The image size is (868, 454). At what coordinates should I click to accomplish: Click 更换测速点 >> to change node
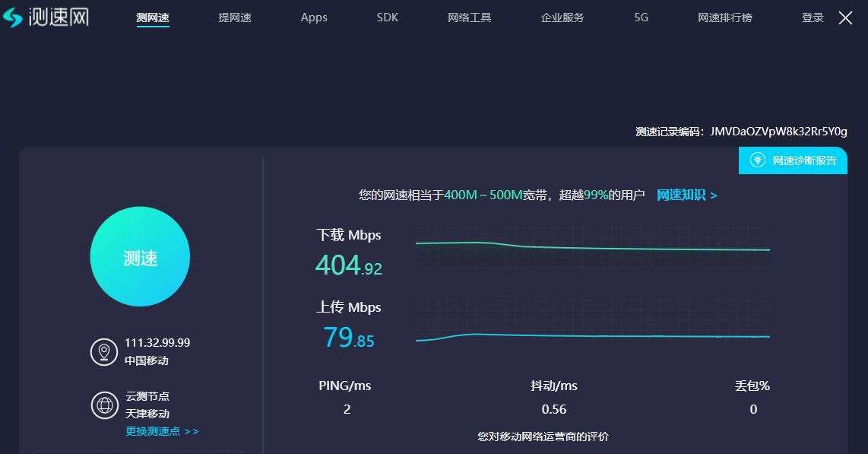coord(162,431)
